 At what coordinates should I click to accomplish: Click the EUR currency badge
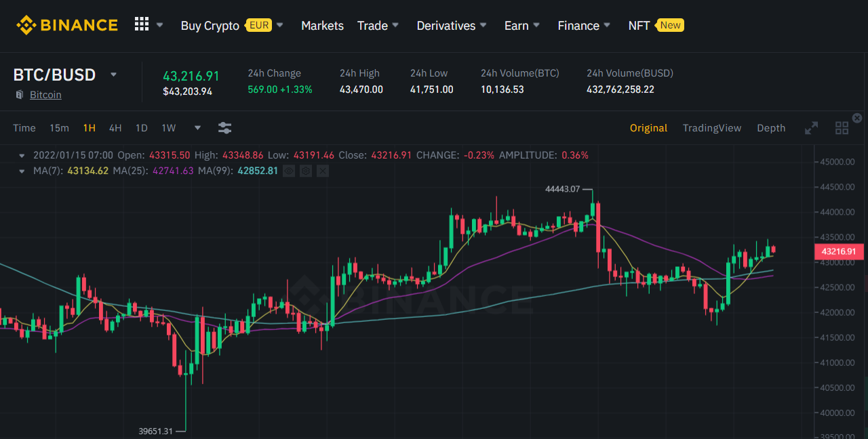tap(259, 25)
